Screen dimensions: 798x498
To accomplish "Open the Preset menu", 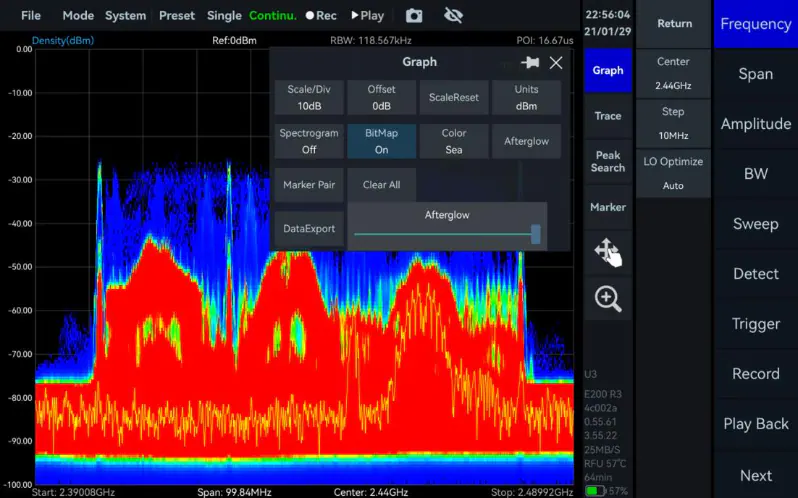I will click(x=177, y=16).
